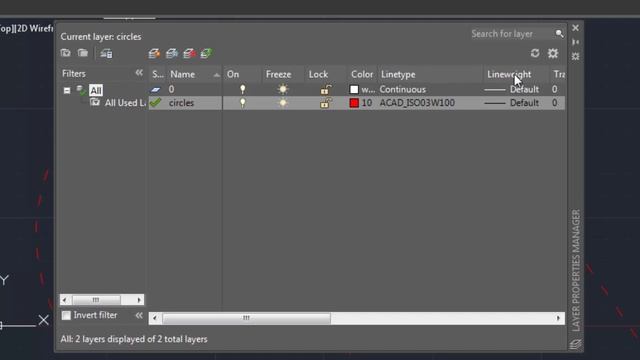Click Default lineweight for layer 0
The height and width of the screenshot is (360, 640).
524,89
